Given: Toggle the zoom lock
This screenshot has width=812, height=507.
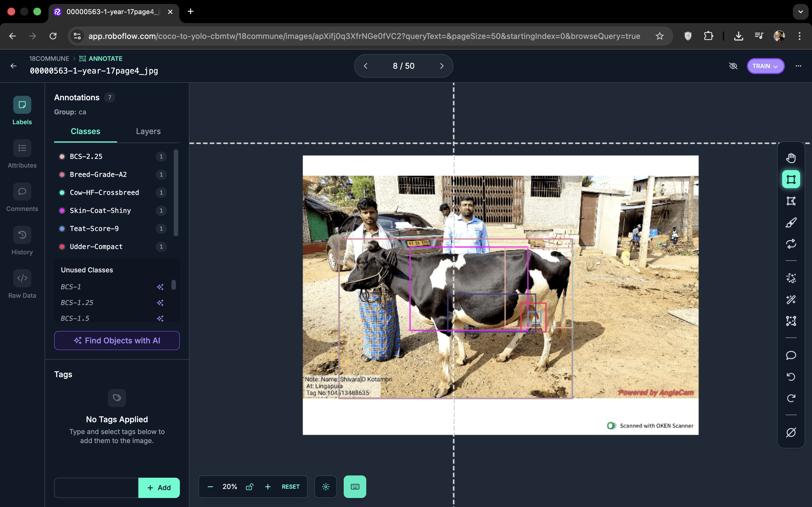Looking at the screenshot, I should (x=250, y=486).
